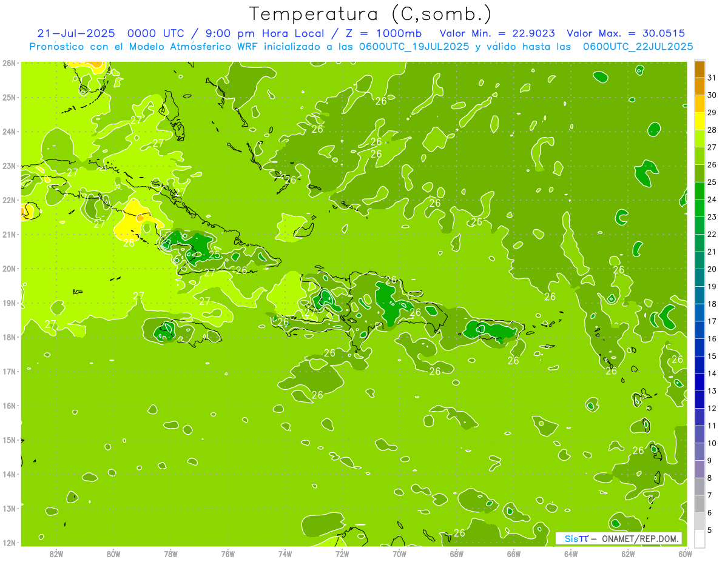Click the '5' color bar scale label
Image resolution: width=728 pixels, height=562 pixels.
pos(710,530)
